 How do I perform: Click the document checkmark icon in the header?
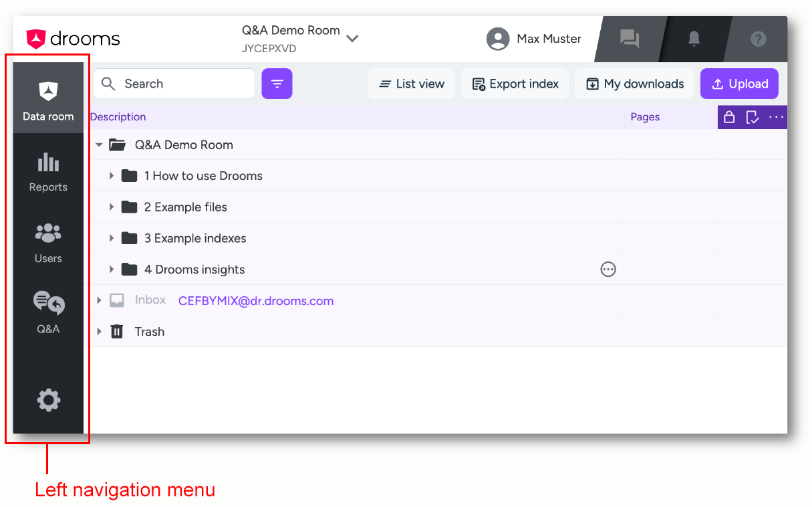click(x=753, y=117)
